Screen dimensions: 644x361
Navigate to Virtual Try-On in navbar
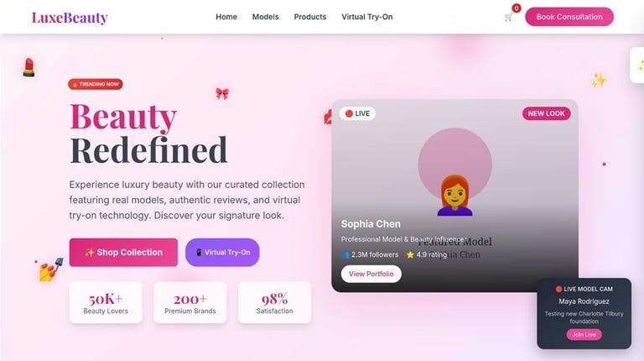(x=366, y=17)
